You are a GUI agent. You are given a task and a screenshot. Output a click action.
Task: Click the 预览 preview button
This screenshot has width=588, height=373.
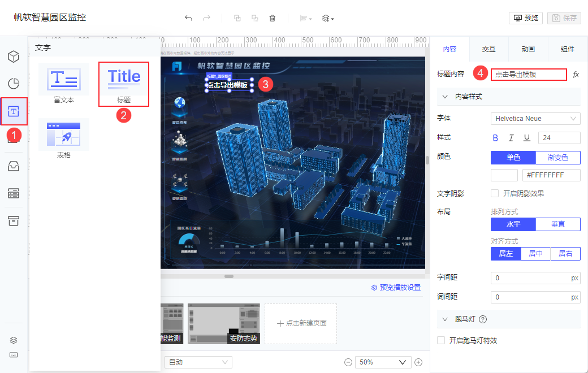point(526,18)
